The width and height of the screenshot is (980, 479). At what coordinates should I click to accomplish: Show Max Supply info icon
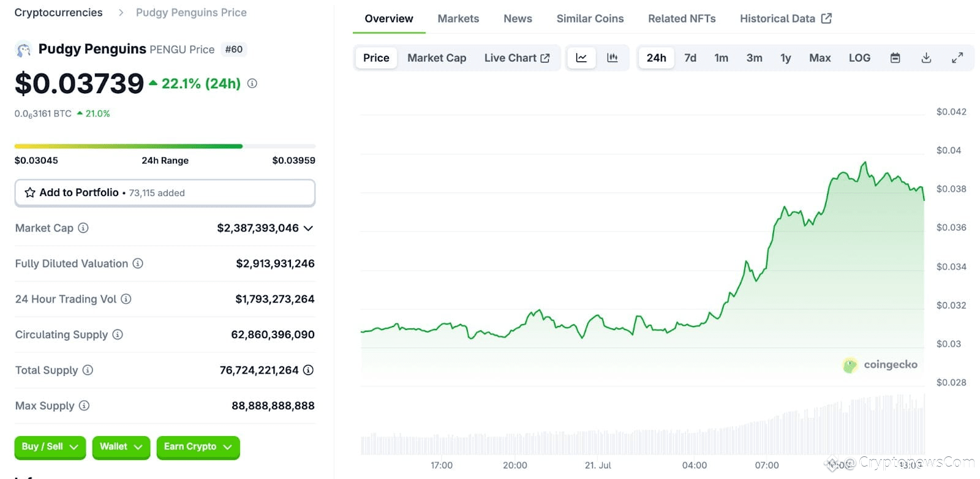click(x=85, y=405)
